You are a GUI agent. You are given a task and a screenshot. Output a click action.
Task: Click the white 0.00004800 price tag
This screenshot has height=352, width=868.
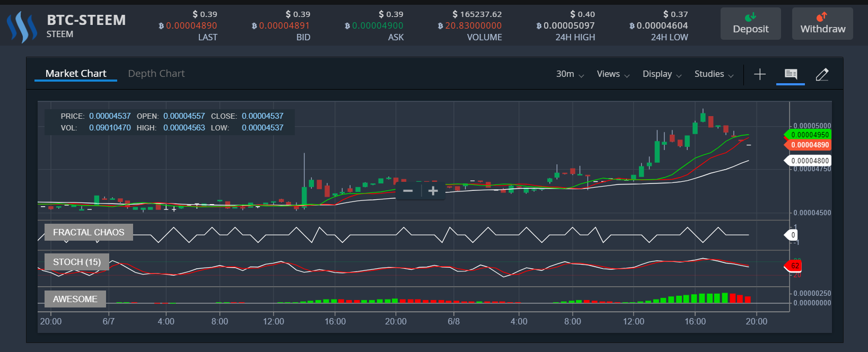pyautogui.click(x=808, y=161)
